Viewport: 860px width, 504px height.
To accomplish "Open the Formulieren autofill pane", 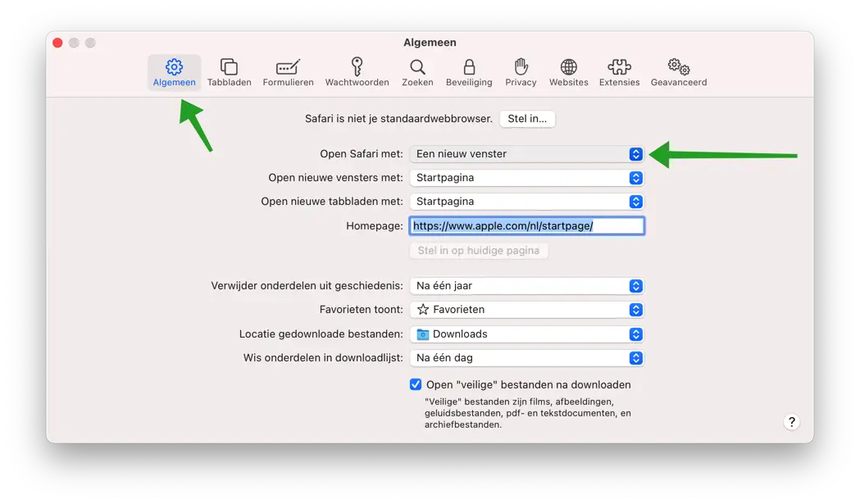I will click(x=288, y=72).
